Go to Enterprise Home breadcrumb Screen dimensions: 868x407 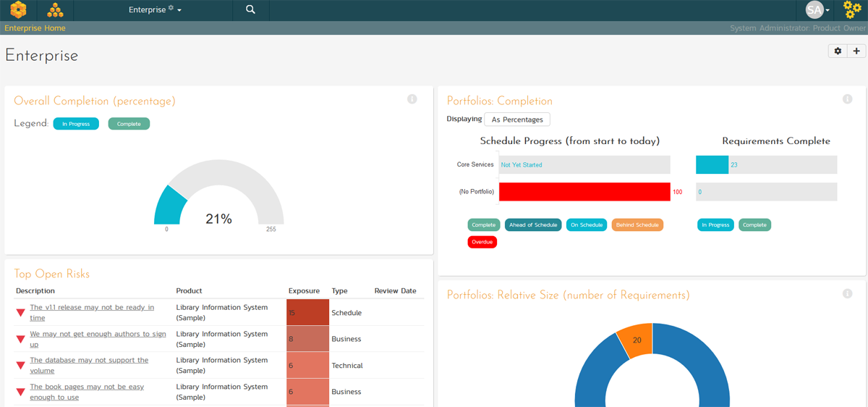pyautogui.click(x=35, y=28)
